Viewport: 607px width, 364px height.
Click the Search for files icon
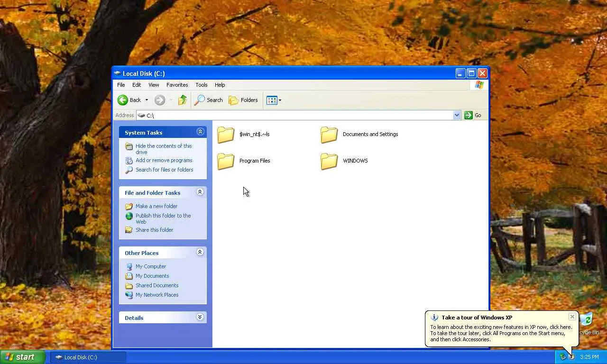pyautogui.click(x=129, y=170)
